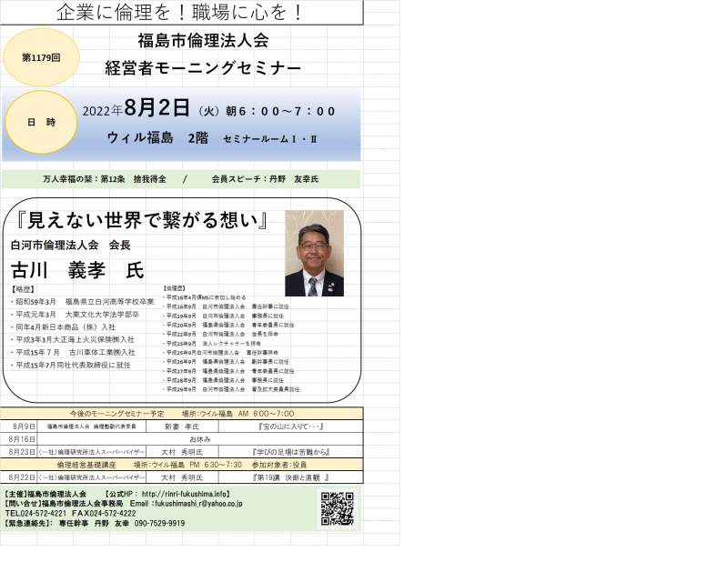Screen dimensions: 728x572
Task: Select the 『第19講 決断と直観』 cell
Action: (290, 477)
